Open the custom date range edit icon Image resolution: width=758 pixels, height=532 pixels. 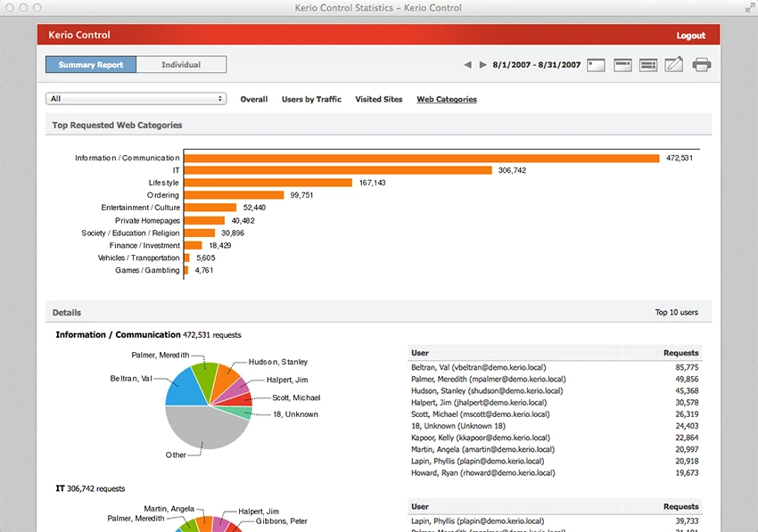tap(674, 65)
